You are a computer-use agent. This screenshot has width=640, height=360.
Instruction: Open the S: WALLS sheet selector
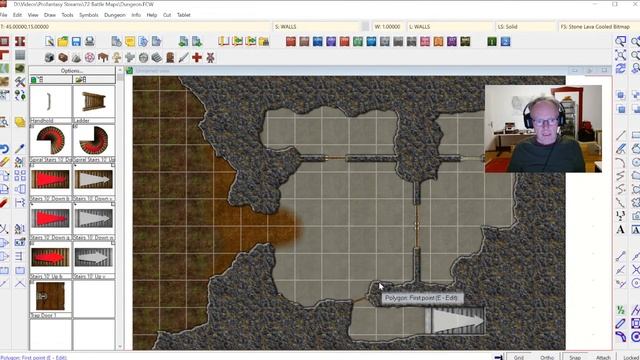point(317,27)
